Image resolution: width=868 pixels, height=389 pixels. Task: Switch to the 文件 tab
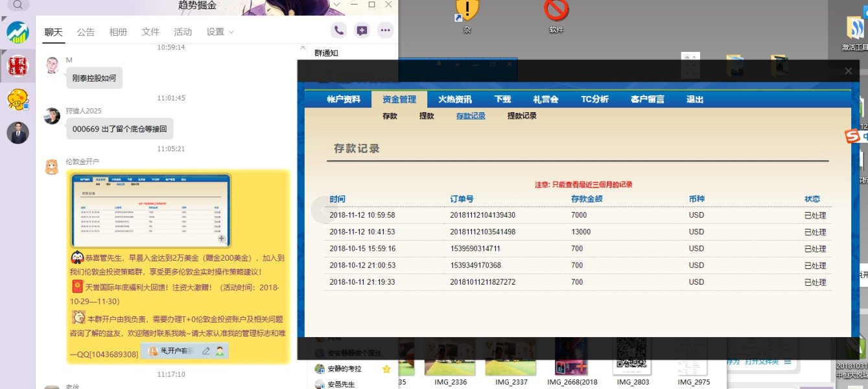tap(150, 32)
